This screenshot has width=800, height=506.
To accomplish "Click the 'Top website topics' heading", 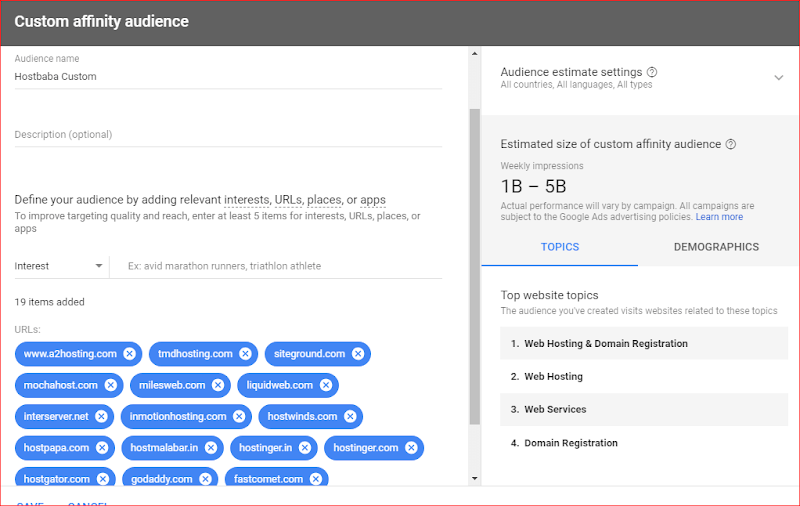I will pyautogui.click(x=549, y=295).
